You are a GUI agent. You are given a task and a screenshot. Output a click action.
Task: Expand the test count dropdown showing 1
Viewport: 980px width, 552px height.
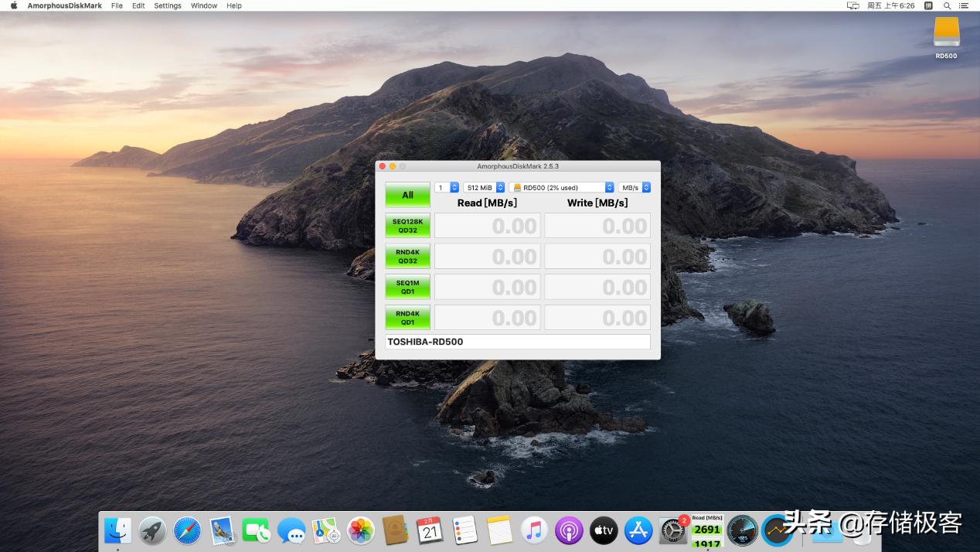click(447, 188)
